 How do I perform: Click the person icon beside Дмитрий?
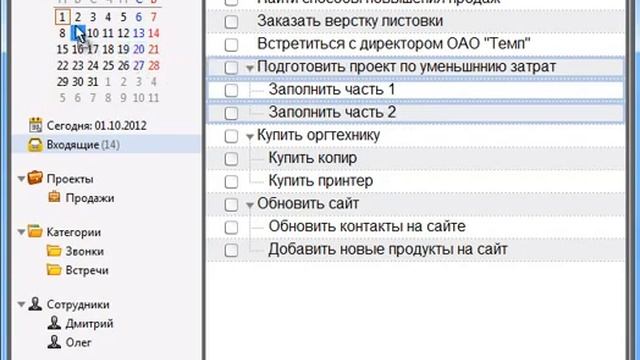pos(54,323)
